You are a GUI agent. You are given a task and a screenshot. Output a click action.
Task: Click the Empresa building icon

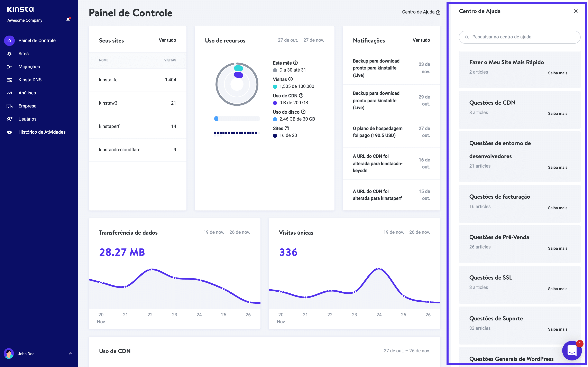pos(9,106)
